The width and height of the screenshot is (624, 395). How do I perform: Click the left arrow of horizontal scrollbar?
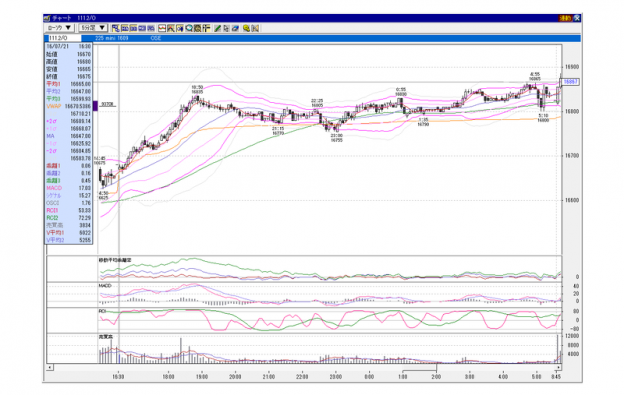point(50,367)
